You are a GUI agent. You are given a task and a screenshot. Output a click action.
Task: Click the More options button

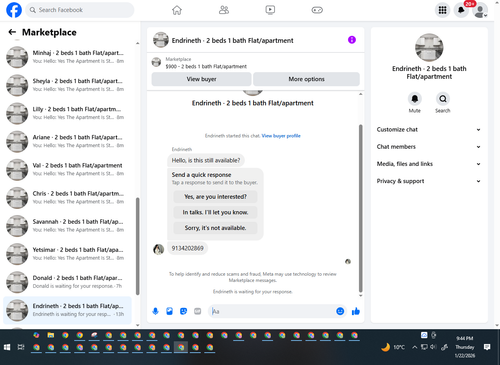click(x=306, y=79)
